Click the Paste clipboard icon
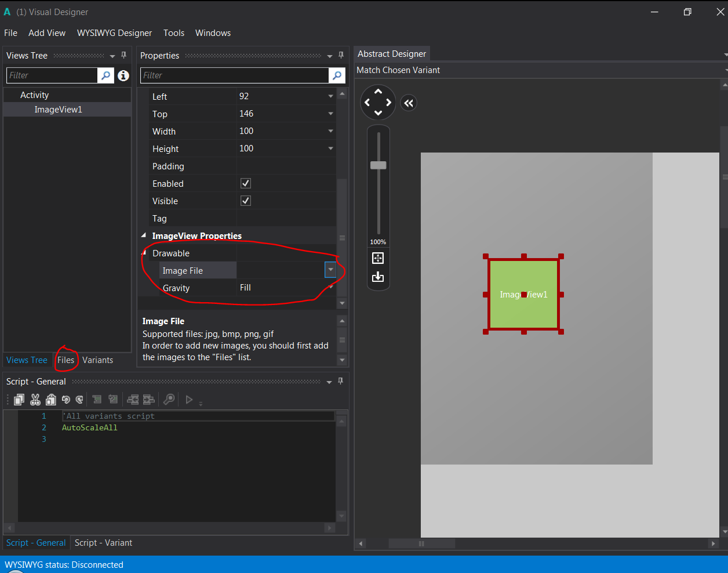Viewport: 728px width, 573px height. pyautogui.click(x=51, y=399)
